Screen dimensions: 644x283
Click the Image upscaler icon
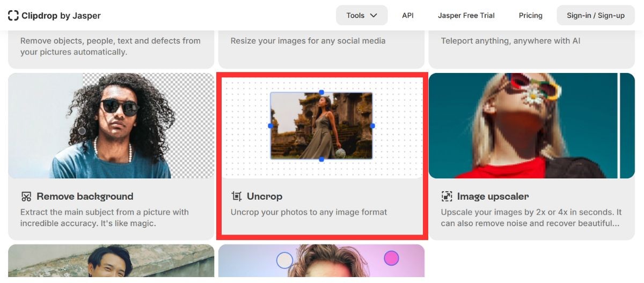pos(447,197)
